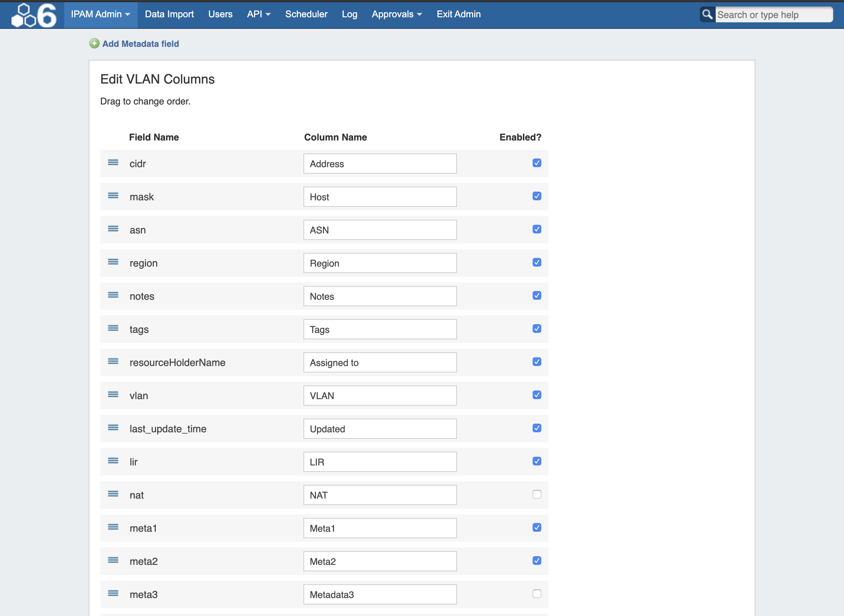The width and height of the screenshot is (844, 616).
Task: Click the drag handle next to vlan
Action: (113, 394)
